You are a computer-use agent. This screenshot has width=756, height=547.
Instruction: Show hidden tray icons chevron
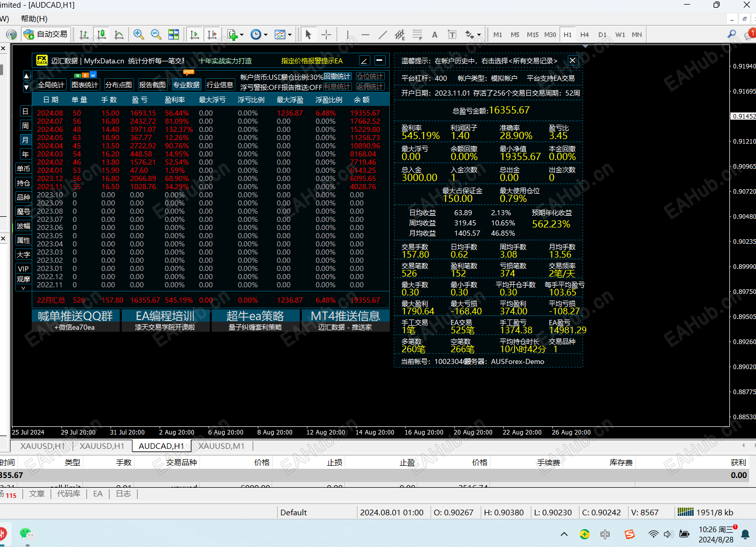tap(564, 534)
